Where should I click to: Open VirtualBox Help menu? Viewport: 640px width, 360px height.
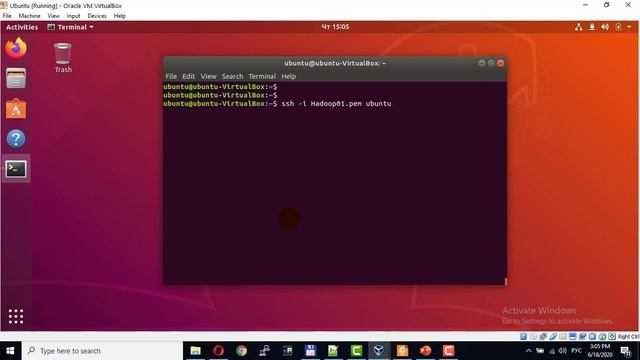click(x=120, y=16)
